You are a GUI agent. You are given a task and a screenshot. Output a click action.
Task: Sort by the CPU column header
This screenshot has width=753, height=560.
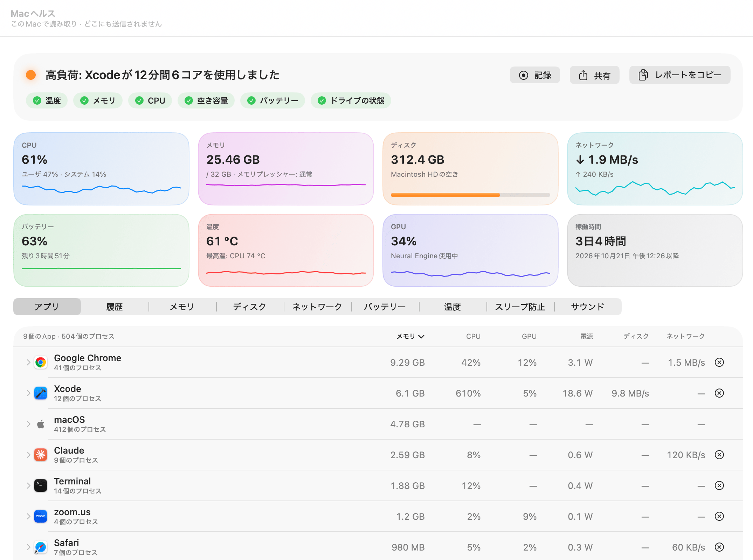(x=473, y=336)
